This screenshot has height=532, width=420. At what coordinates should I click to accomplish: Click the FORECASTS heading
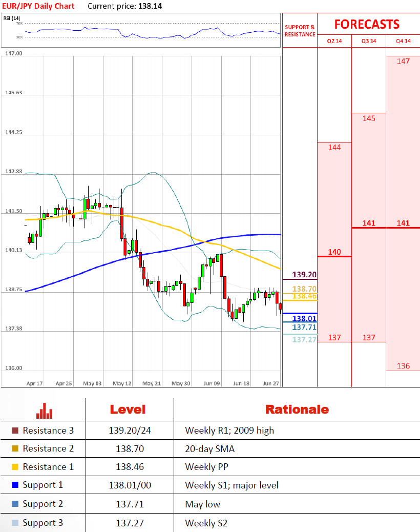coord(367,25)
